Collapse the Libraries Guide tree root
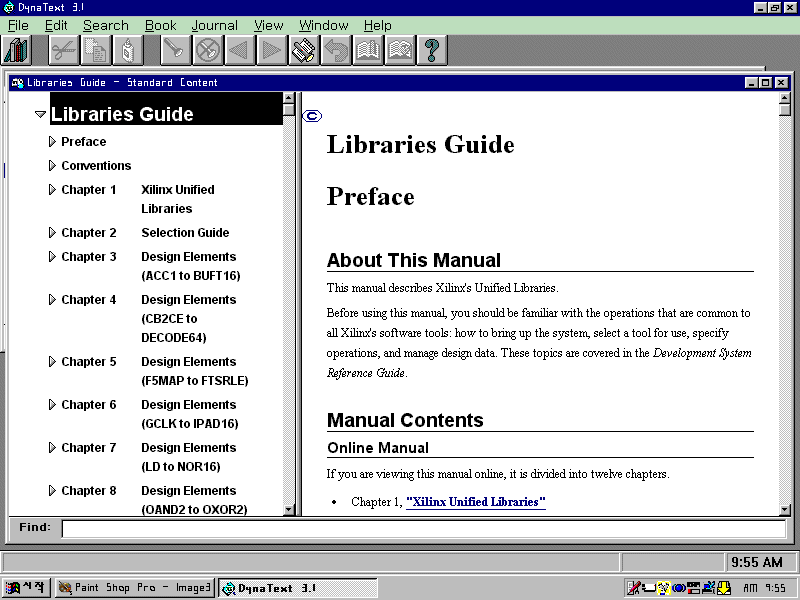800x600 pixels. [x=40, y=114]
